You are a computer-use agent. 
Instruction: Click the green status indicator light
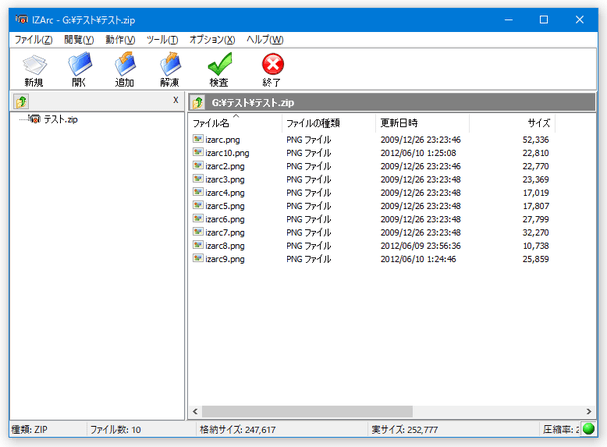[588, 429]
